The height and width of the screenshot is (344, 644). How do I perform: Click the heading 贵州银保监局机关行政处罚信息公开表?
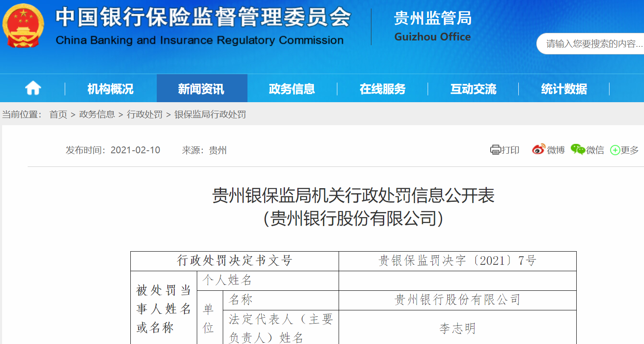coord(354,196)
